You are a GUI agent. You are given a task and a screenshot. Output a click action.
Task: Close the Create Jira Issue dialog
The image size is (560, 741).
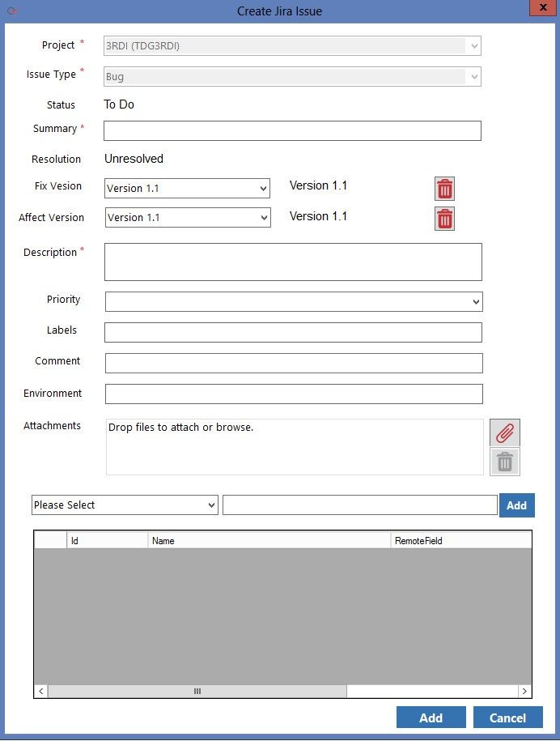pyautogui.click(x=542, y=7)
